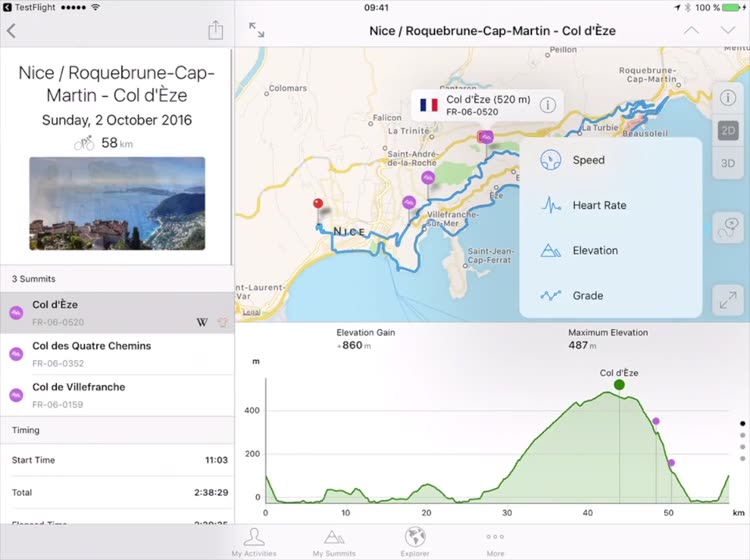Tap the Sunday, 2 October 2016 date
Viewport: 750px width, 560px height.
tap(117, 120)
